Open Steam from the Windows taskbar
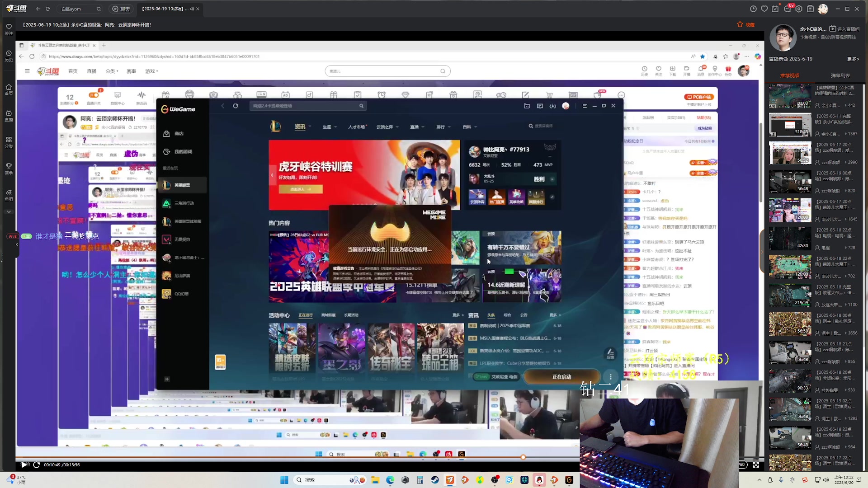Screen dimensions: 868x488 coord(435,480)
